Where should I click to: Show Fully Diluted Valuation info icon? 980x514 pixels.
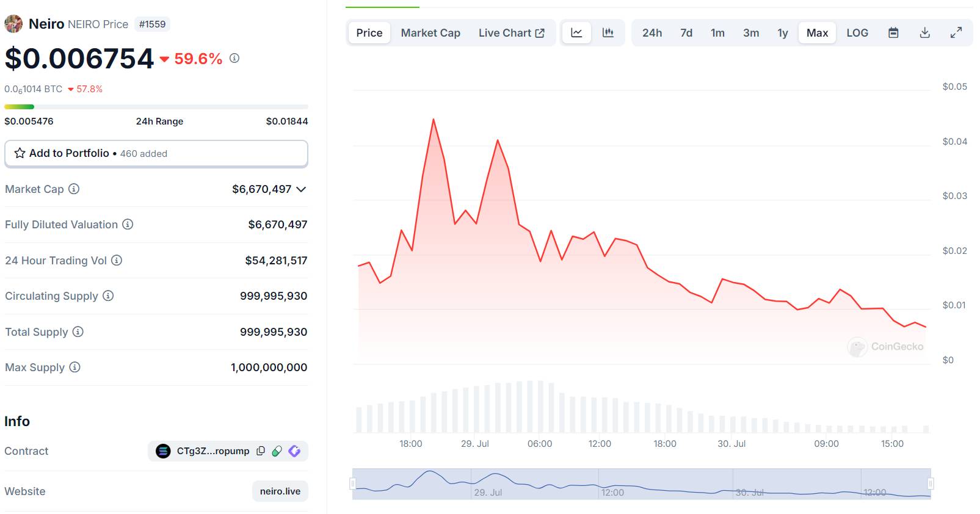[x=128, y=224]
